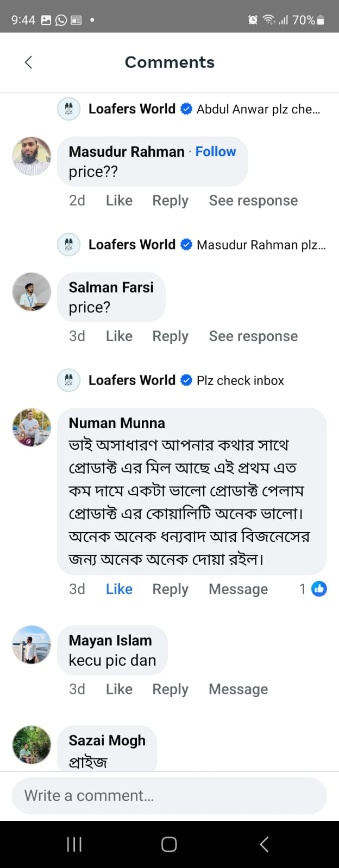Open Masudur Rahman's profile picture
The height and width of the screenshot is (868, 339).
coord(32,156)
